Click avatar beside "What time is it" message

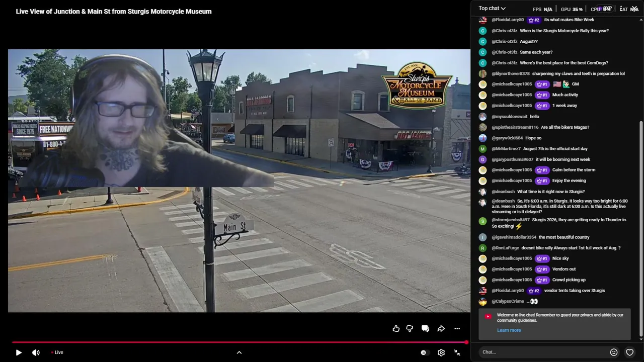[x=482, y=192]
